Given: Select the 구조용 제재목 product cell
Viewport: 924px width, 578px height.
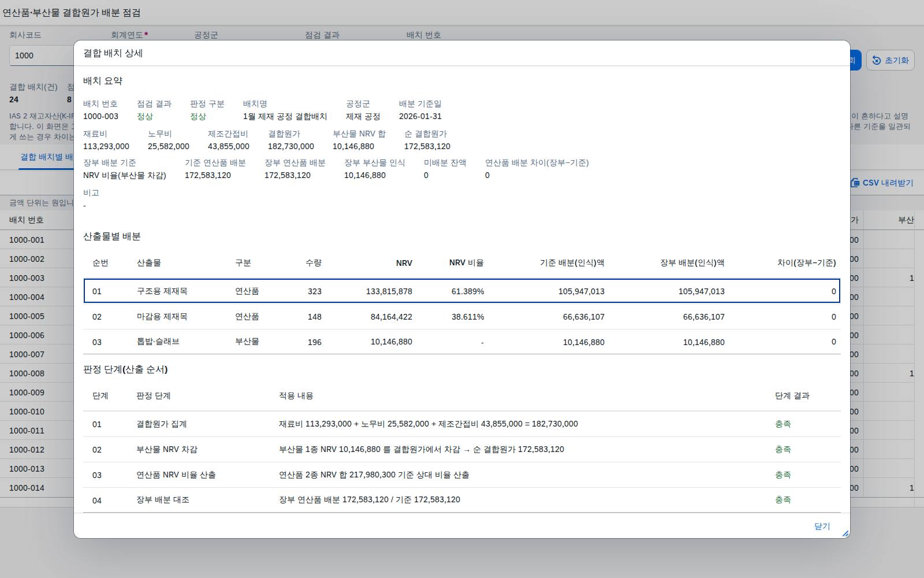Looking at the screenshot, I should 162,291.
